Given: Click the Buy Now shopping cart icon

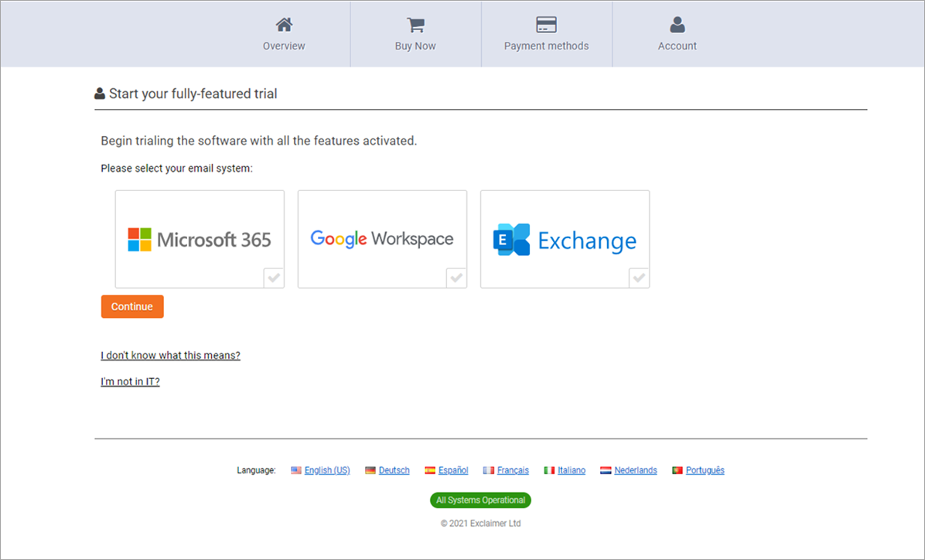Looking at the screenshot, I should [415, 25].
